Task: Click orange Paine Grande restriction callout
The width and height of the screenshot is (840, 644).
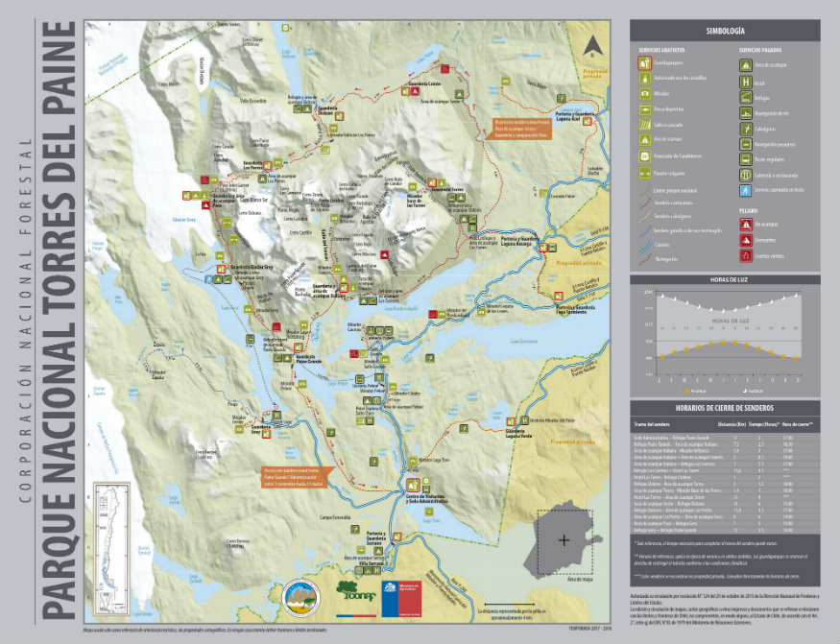Action: click(x=298, y=477)
